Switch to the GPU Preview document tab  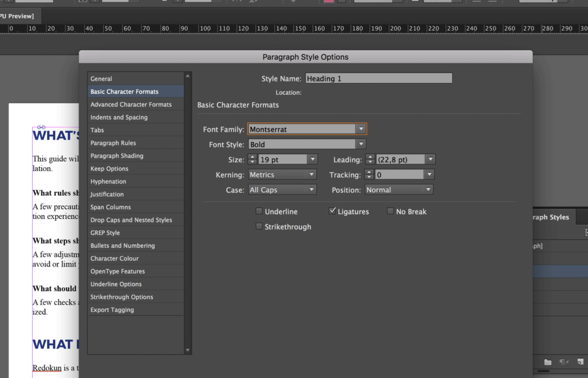tap(17, 16)
